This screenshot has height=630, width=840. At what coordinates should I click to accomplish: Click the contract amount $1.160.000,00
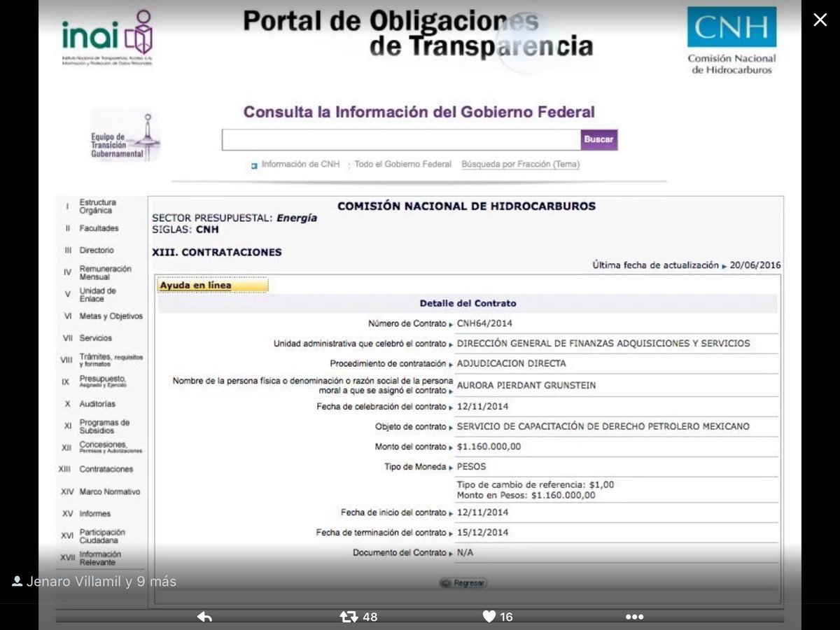point(489,447)
